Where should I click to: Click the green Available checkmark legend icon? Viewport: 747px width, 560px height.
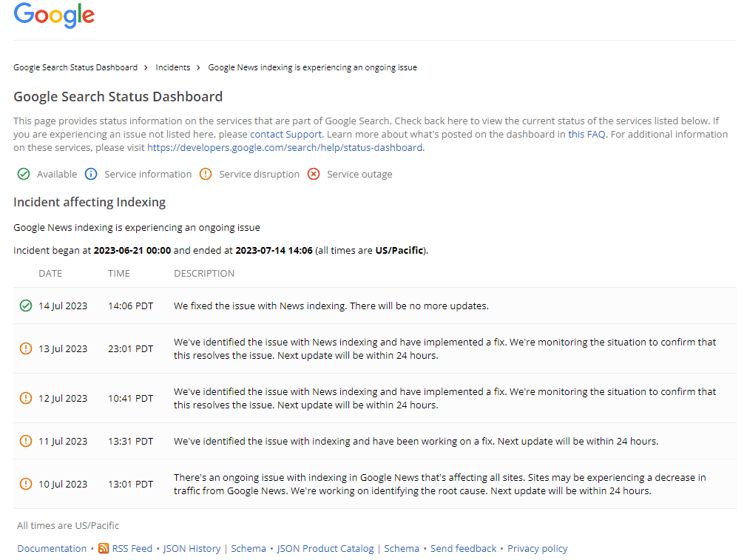tap(24, 174)
